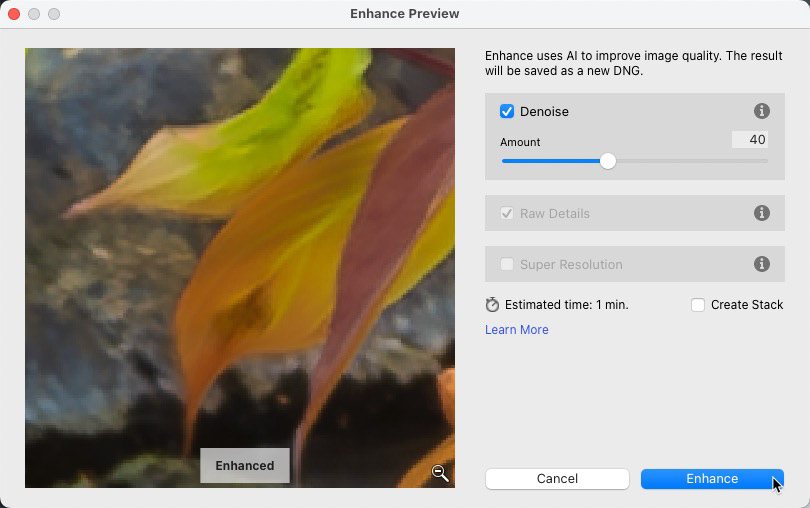810x508 pixels.
Task: Click the Denoise info icon
Action: pos(761,111)
